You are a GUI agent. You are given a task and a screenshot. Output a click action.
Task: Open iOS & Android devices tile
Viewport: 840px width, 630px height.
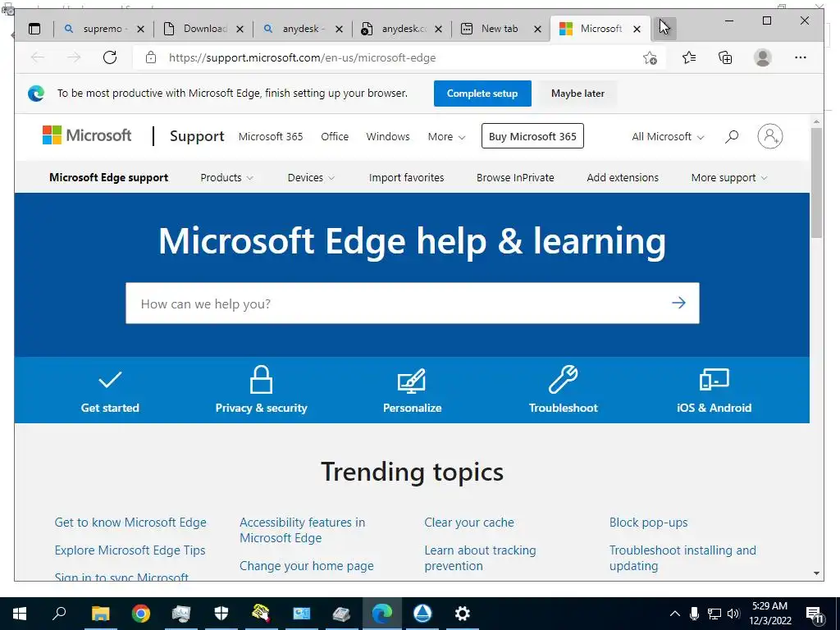point(714,390)
